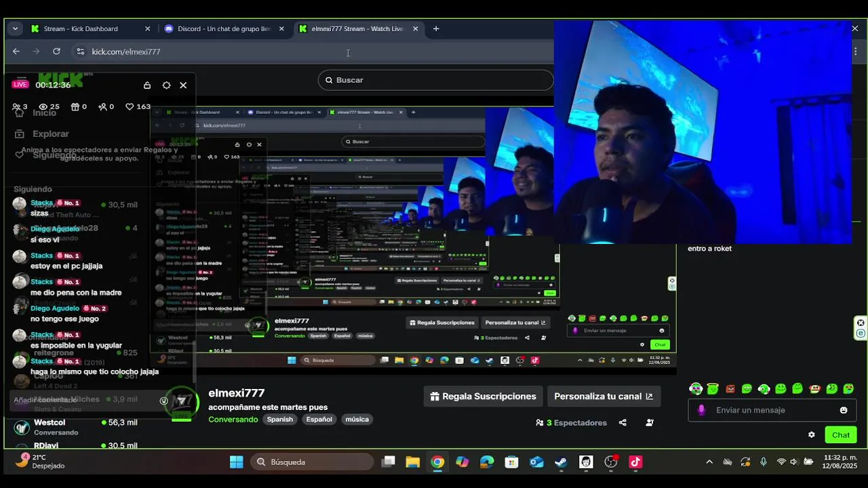
Task: Send message with Chat button
Action: coord(841,435)
